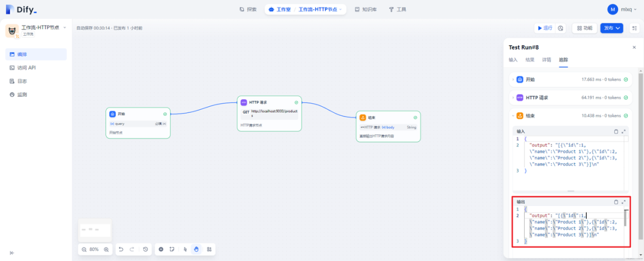Open 监测 in the sidebar
Image resolution: width=644 pixels, height=261 pixels.
coord(36,94)
